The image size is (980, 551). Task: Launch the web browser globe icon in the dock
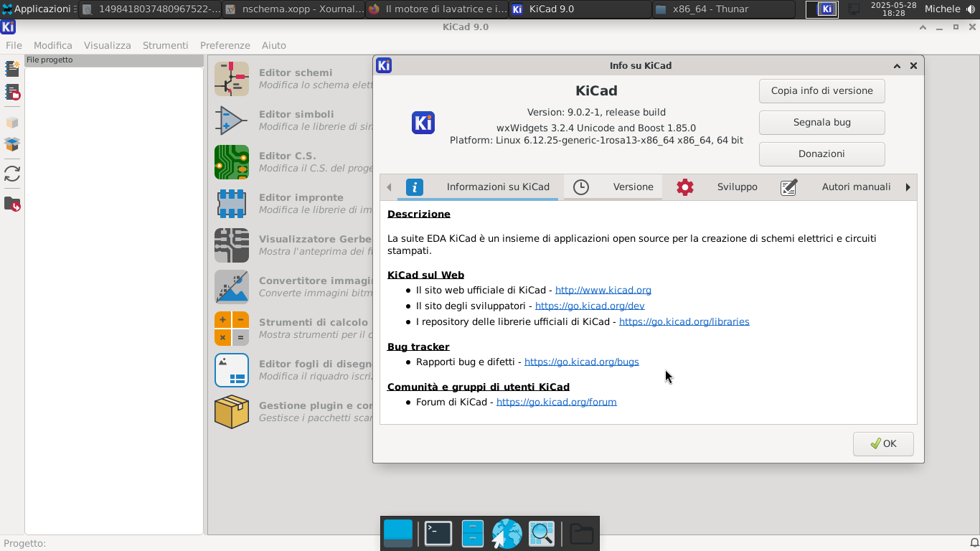coord(507,534)
